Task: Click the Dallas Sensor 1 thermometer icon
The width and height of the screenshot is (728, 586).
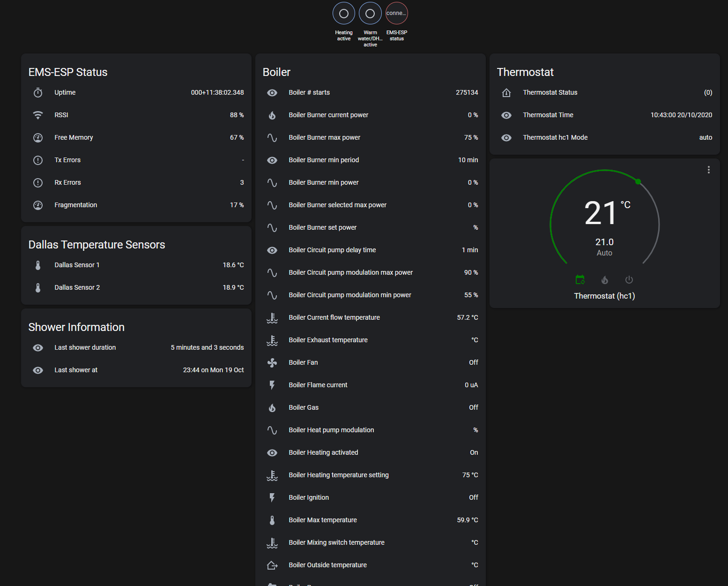Action: pos(38,265)
